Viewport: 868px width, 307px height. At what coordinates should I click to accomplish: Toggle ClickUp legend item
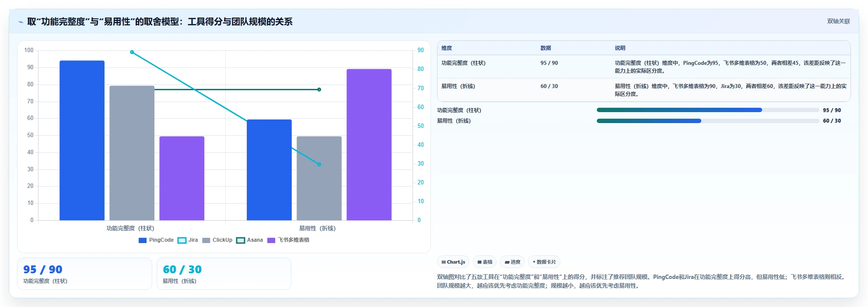click(217, 240)
